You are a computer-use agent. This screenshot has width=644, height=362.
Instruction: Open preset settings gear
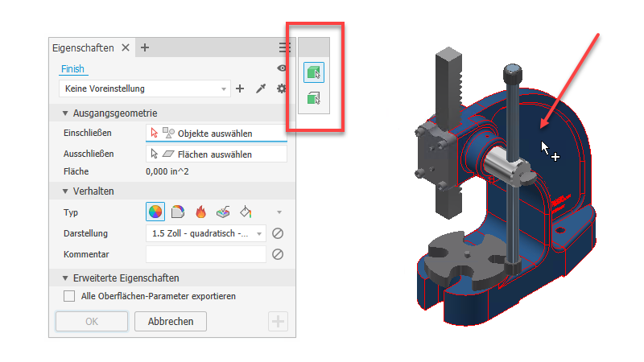(x=281, y=88)
